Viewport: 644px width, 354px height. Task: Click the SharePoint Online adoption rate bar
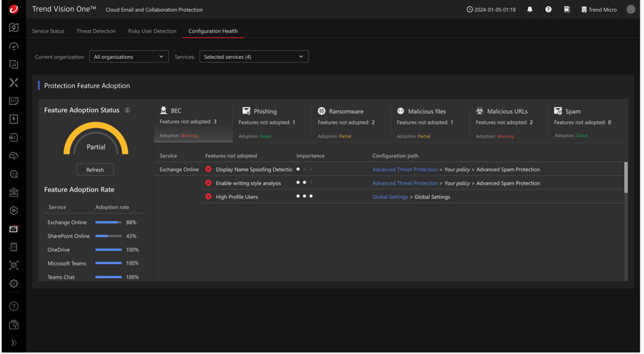point(108,236)
